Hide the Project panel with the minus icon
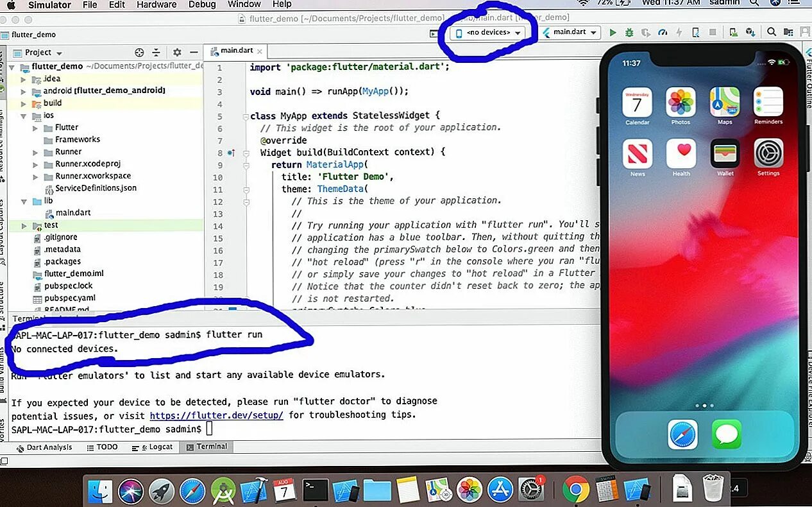812x507 pixels. (193, 53)
